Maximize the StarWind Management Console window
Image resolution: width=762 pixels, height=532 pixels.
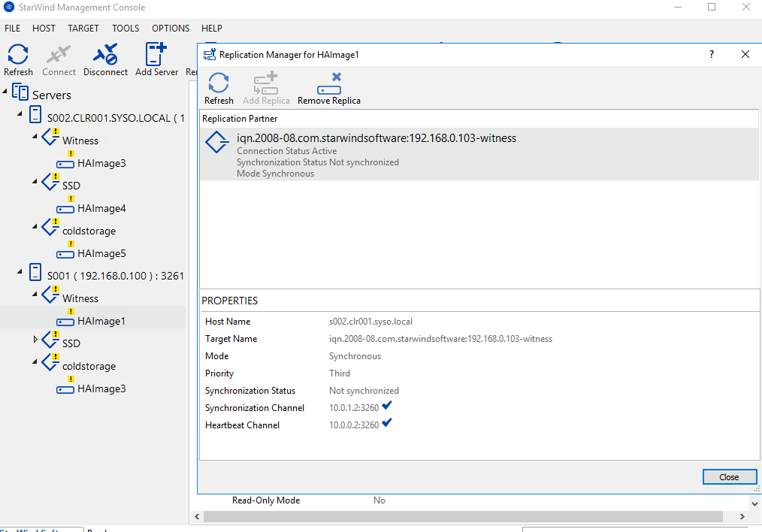(712, 8)
